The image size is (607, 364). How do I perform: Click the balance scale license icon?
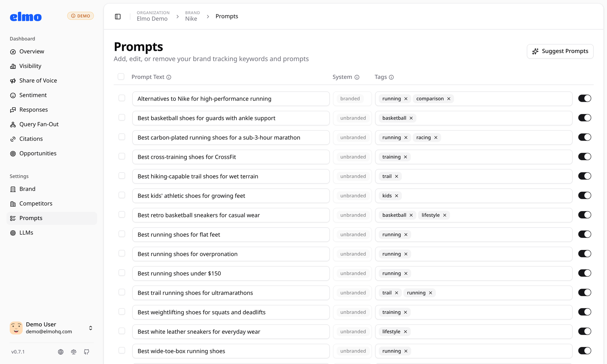point(74,352)
